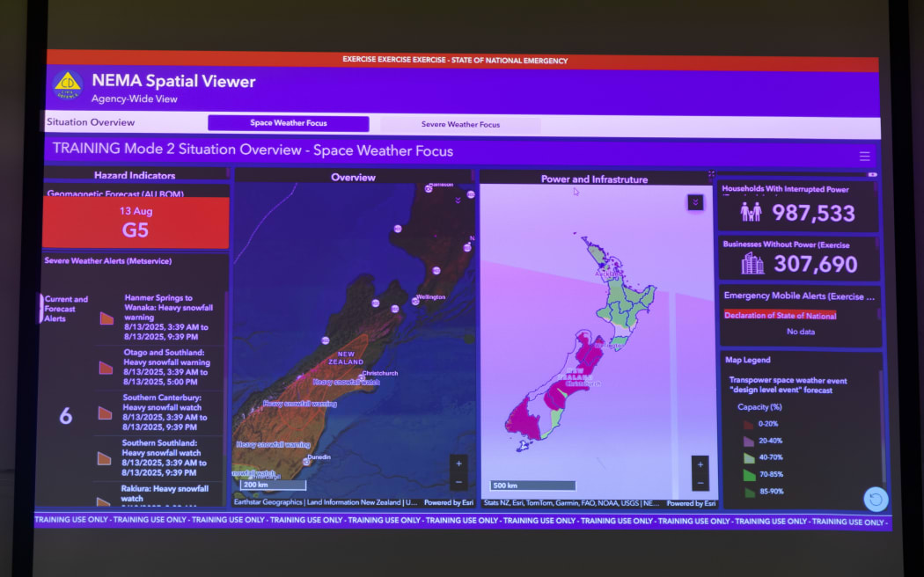Expand the double-chevron control on the Overview map
The height and width of the screenshot is (577, 924).
(458, 200)
